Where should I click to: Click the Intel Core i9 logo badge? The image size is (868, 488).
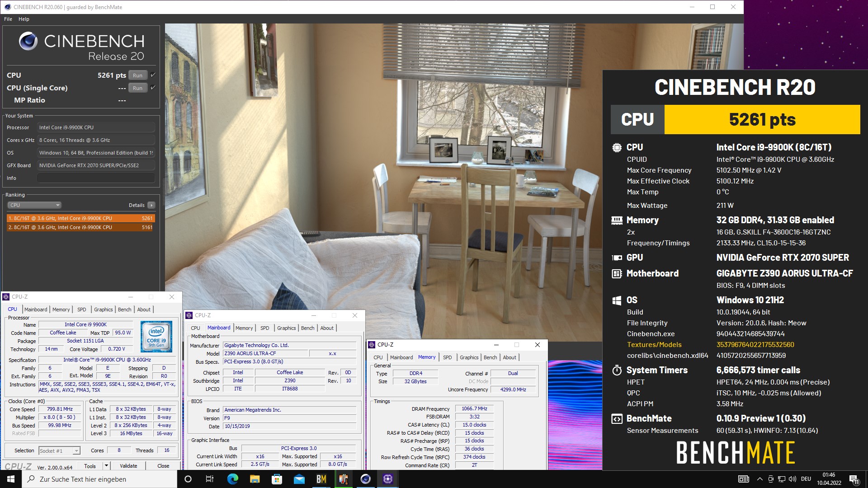tap(156, 337)
